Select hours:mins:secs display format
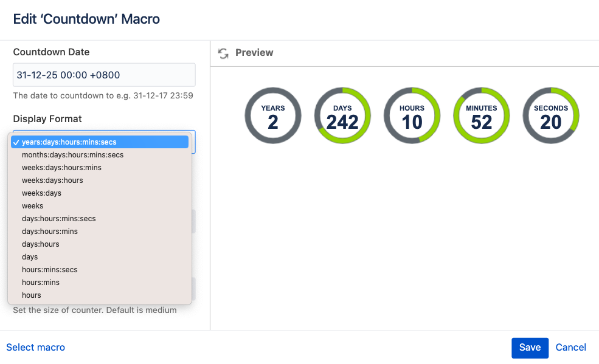Screen dimensions: 599x364 tap(50, 270)
